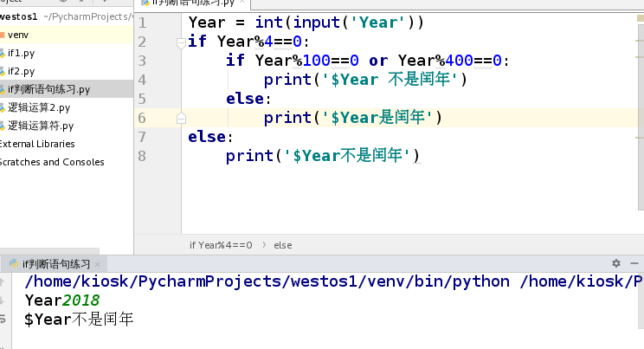The width and height of the screenshot is (644, 349).
Task: Click the warning stripe mark beside line 2
Action: pos(640,41)
